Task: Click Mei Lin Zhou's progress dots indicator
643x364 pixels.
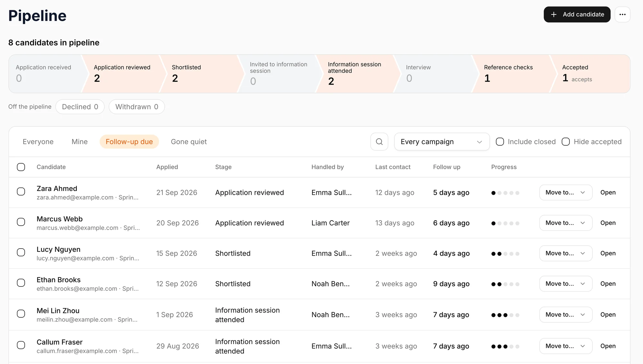Action: click(x=505, y=315)
